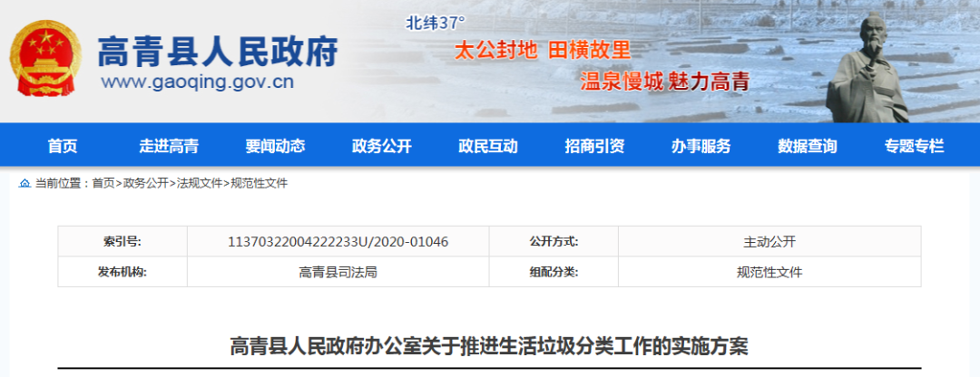Go to 数据查询 navigation item
The image size is (980, 377).
pyautogui.click(x=808, y=147)
